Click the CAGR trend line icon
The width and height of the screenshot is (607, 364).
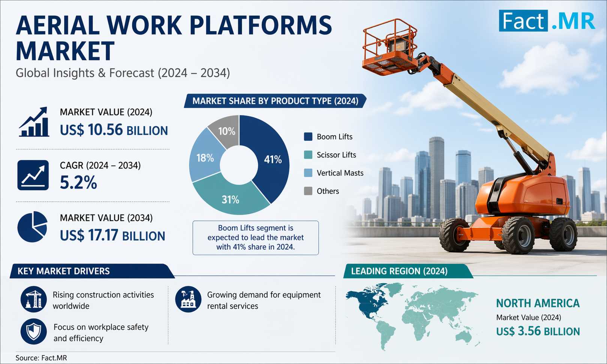click(33, 175)
